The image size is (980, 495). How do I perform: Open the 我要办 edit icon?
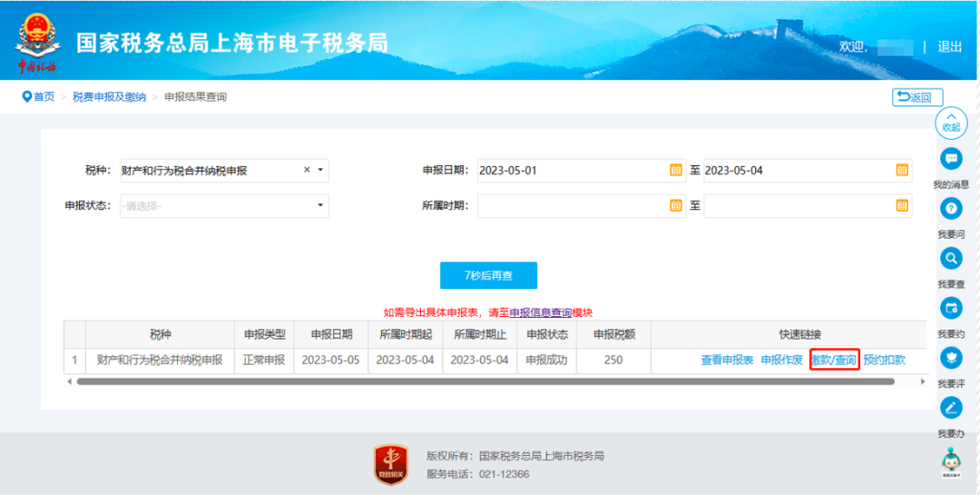tap(951, 408)
